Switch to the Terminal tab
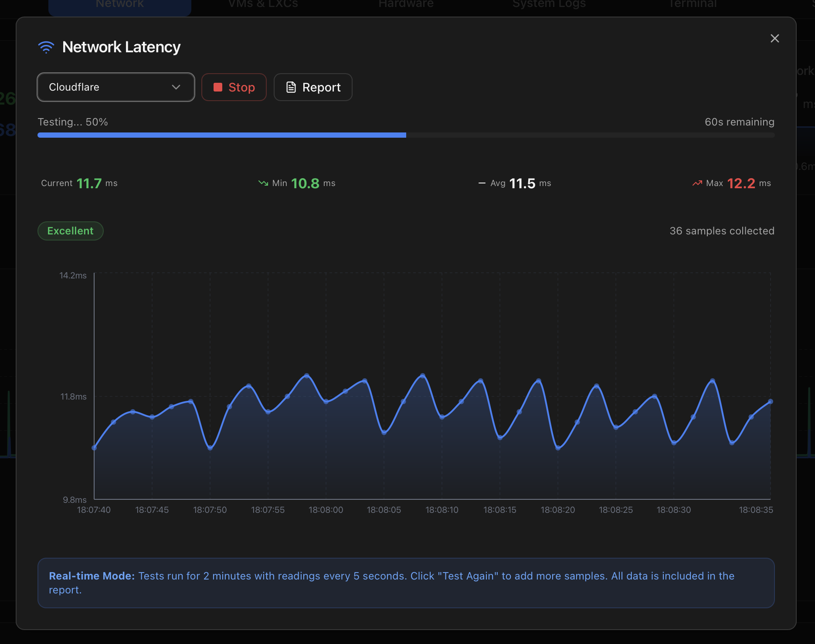The width and height of the screenshot is (815, 644). click(693, 4)
